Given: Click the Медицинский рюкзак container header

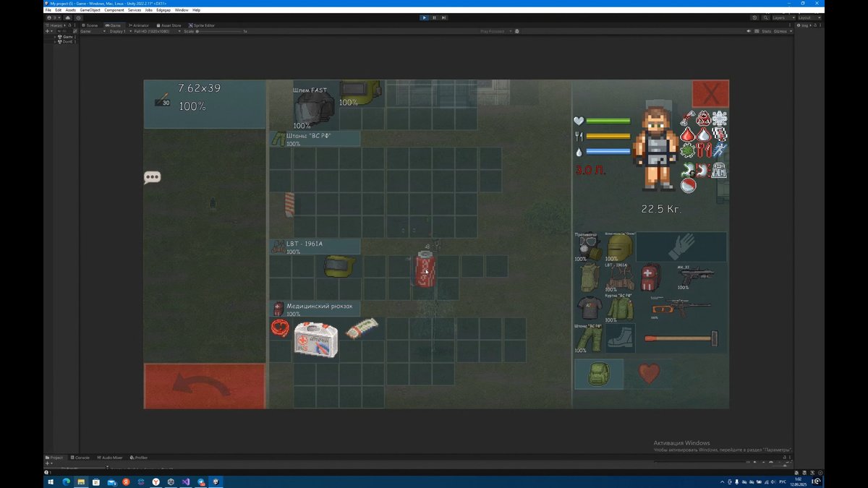Looking at the screenshot, I should (315, 309).
